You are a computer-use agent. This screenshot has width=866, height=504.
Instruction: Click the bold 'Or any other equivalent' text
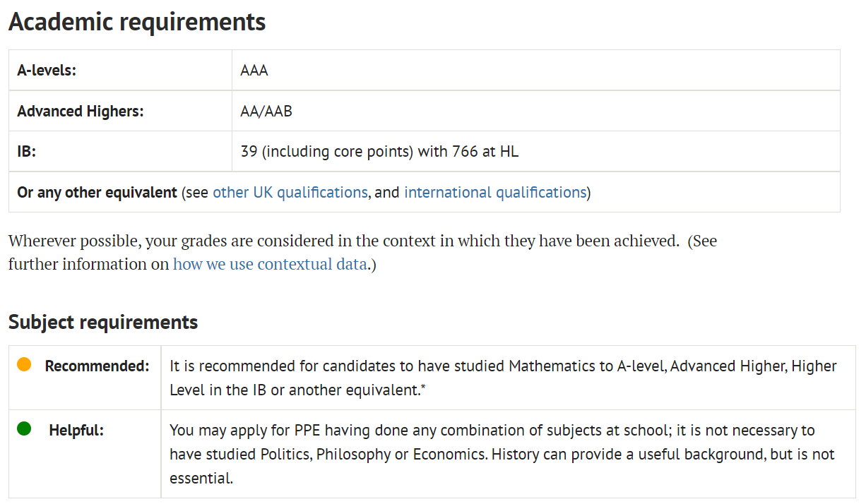pos(97,192)
